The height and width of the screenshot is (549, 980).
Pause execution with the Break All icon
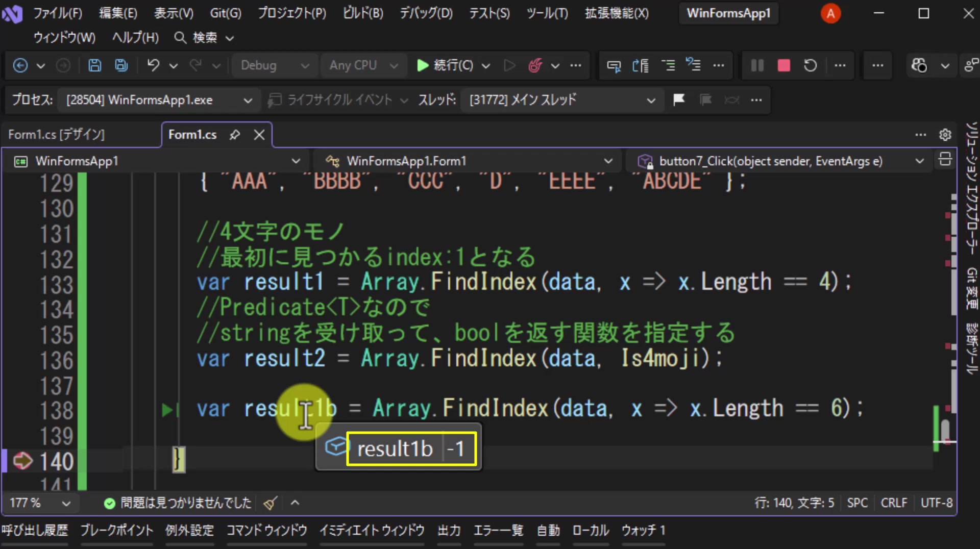point(757,65)
